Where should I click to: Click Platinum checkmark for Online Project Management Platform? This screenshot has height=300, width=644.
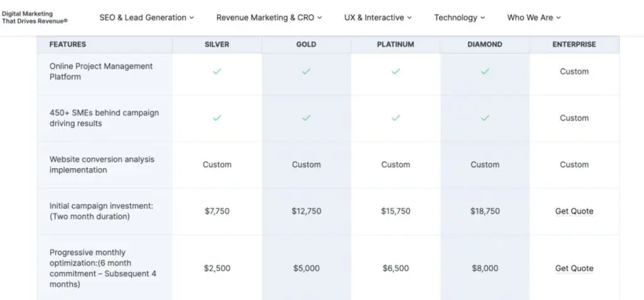click(396, 72)
